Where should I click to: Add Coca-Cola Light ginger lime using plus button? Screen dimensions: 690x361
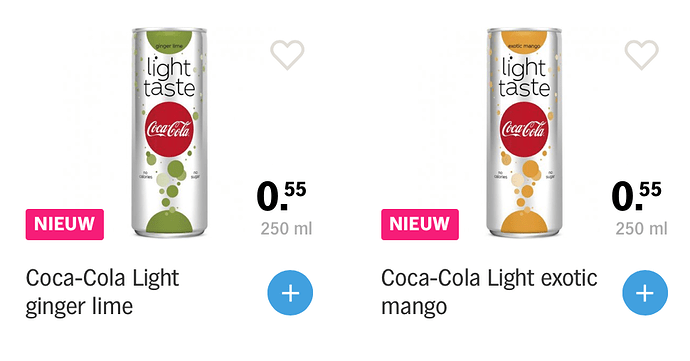[x=290, y=293]
